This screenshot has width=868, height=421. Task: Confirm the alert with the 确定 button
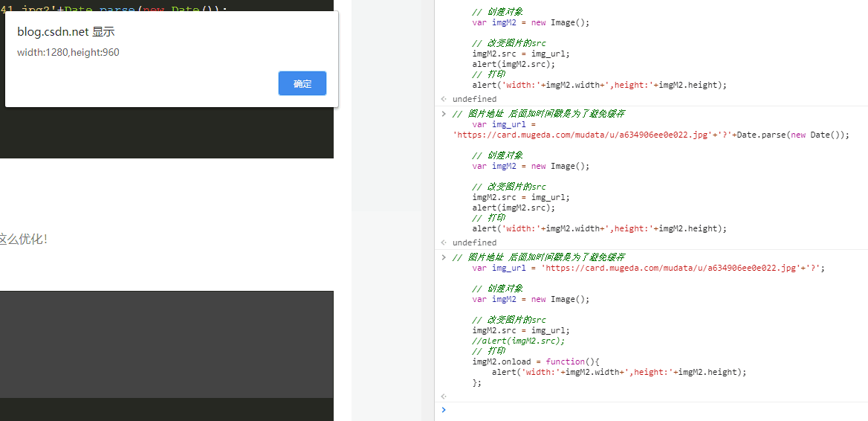(302, 83)
